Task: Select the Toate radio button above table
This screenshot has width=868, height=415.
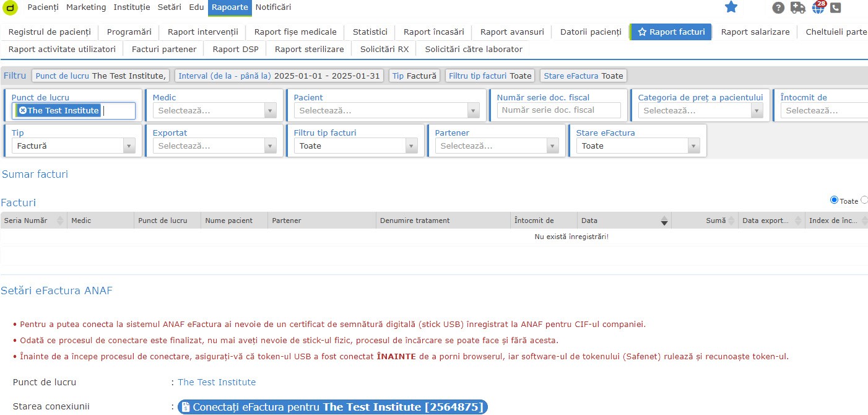Action: 834,200
